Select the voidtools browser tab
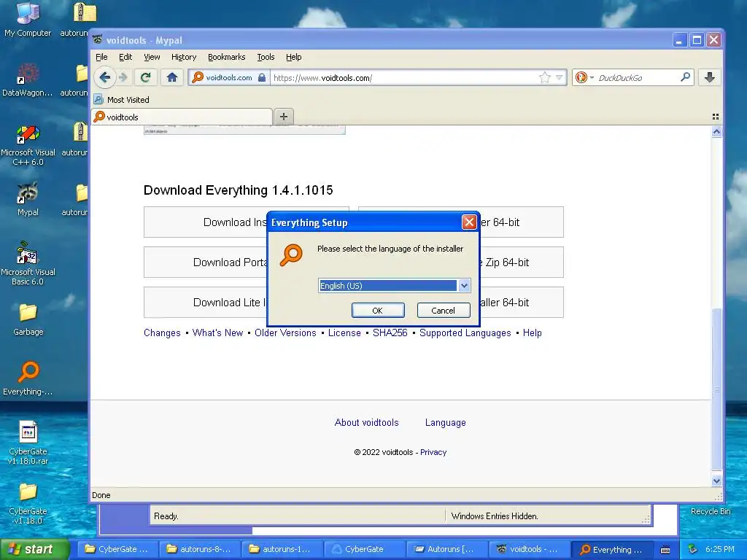This screenshot has width=747, height=560. point(182,117)
